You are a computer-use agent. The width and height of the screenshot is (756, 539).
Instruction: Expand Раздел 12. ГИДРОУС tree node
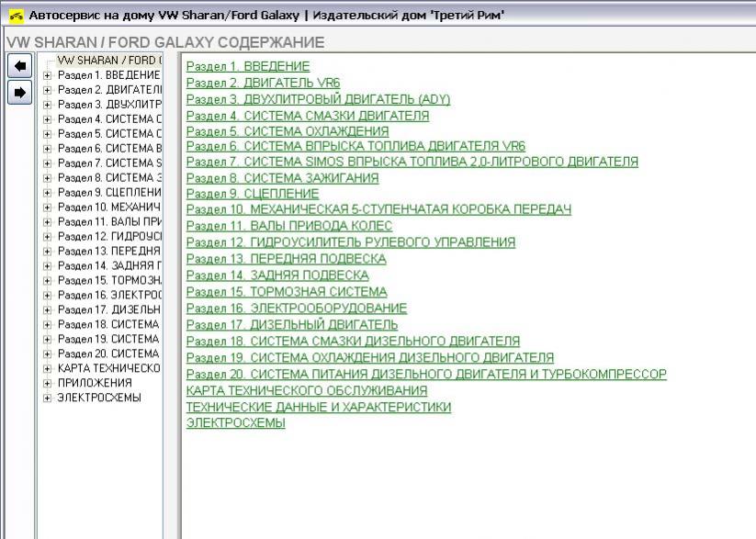point(47,237)
